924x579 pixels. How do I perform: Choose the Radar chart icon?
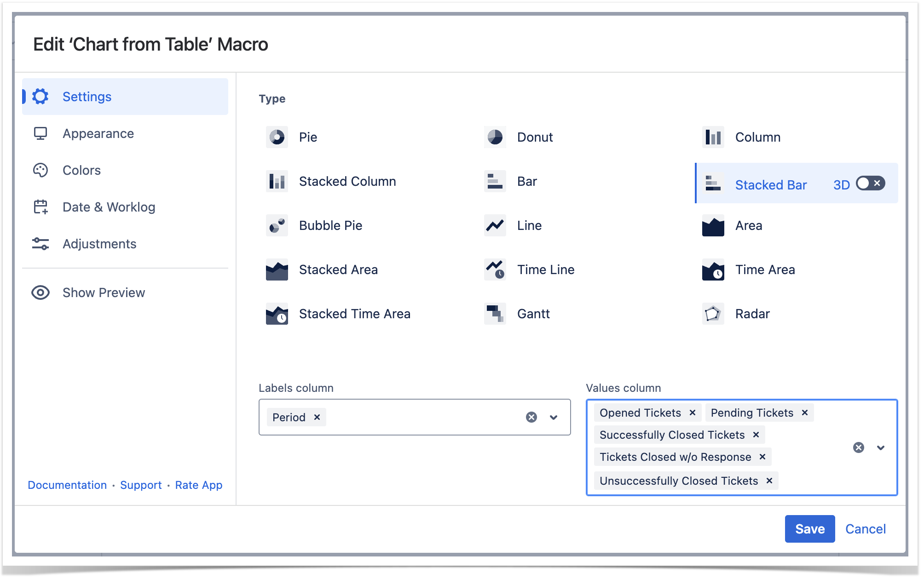[x=713, y=314]
